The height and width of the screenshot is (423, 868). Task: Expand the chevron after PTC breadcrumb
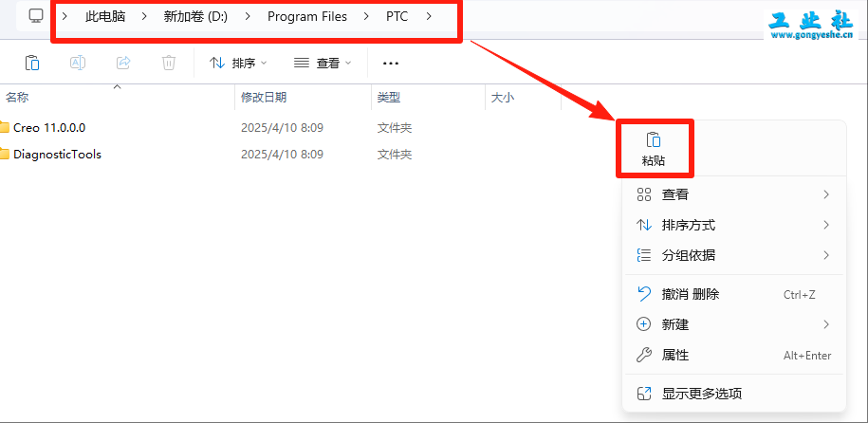[429, 17]
